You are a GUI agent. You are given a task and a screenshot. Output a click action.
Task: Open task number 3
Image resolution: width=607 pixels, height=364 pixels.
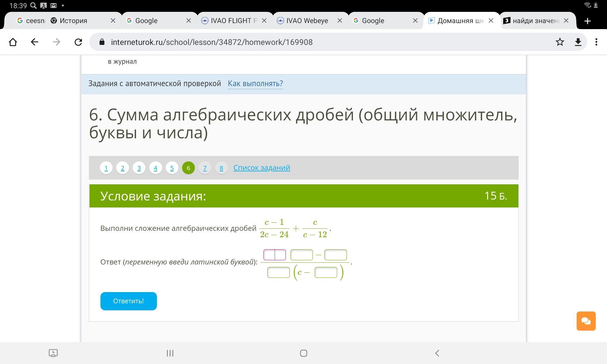pos(139,168)
